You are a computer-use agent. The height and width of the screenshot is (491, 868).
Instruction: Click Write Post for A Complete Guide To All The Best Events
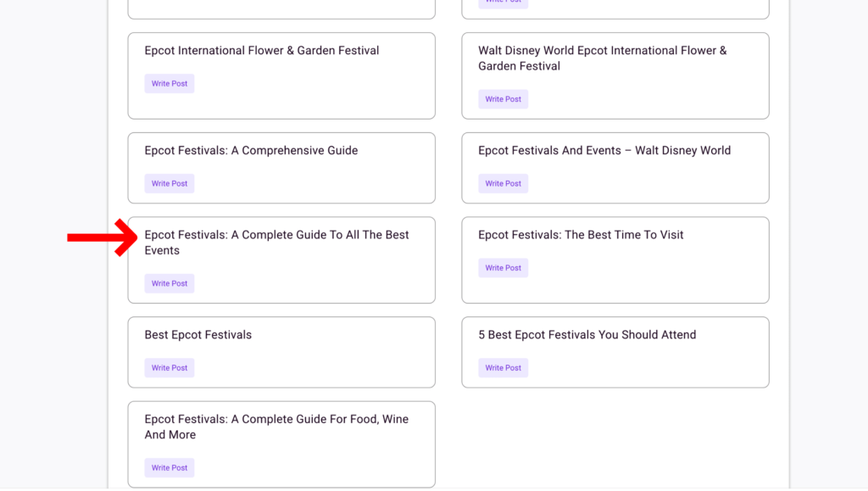point(170,283)
